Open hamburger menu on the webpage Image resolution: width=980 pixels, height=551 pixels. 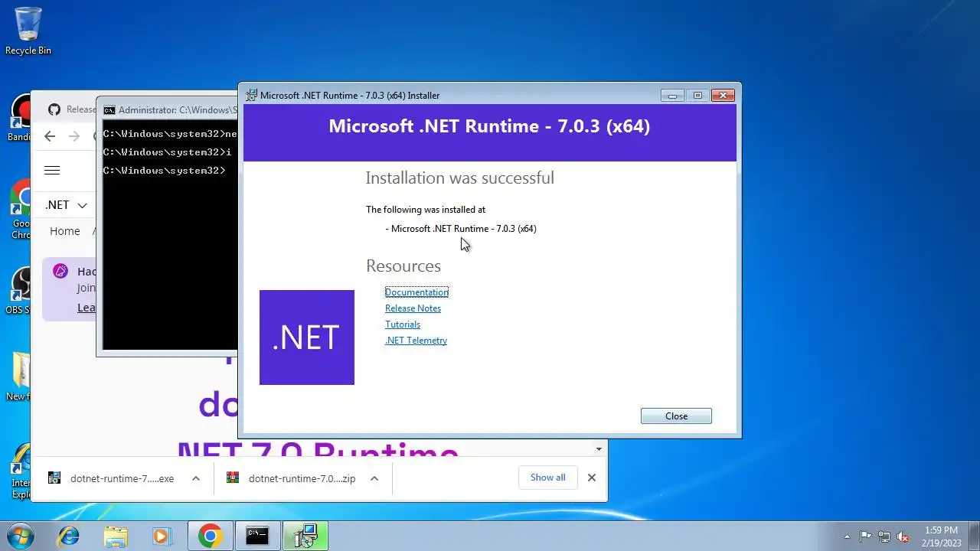(x=52, y=171)
